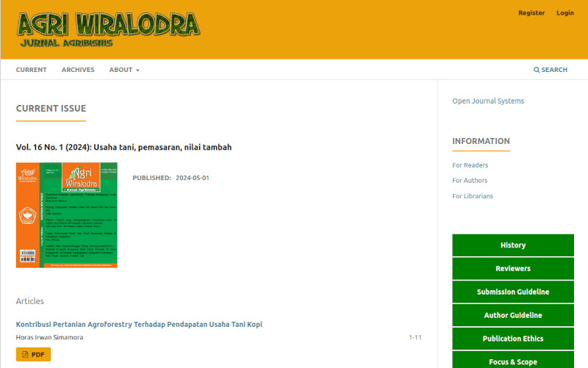Open the Vol. 16 No. 1 issue title
Image resolution: width=588 pixels, height=368 pixels.
[123, 147]
